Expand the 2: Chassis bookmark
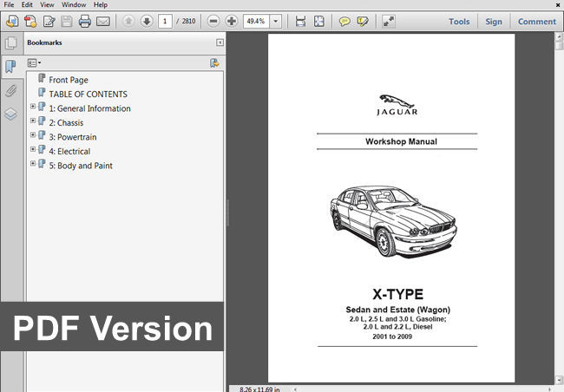The image size is (564, 392). click(33, 121)
